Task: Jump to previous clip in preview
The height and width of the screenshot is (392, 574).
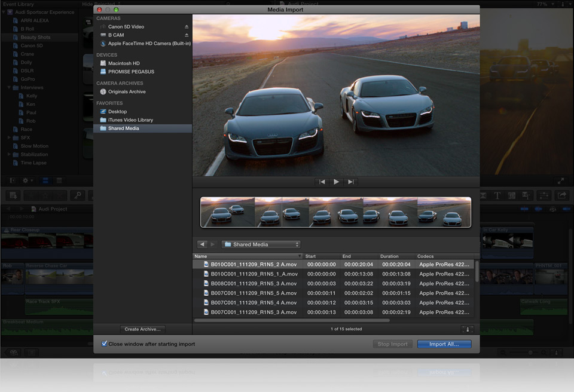Action: pos(322,182)
